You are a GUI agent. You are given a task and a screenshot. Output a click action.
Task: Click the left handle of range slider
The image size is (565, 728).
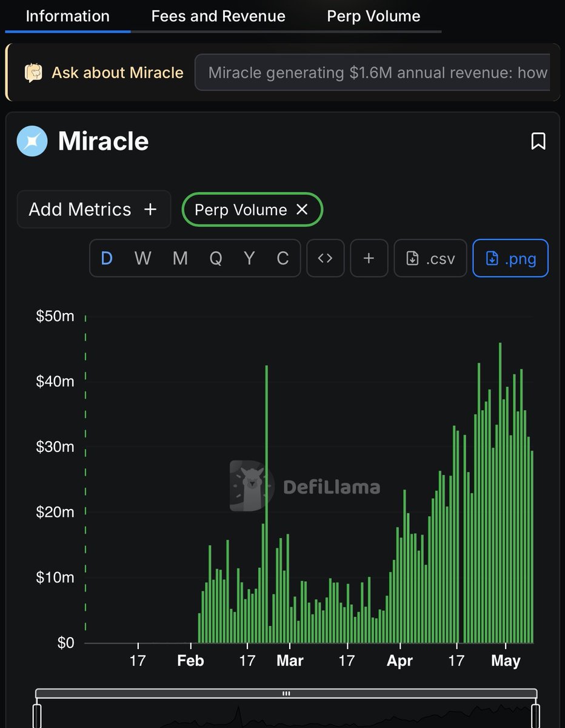(x=37, y=716)
